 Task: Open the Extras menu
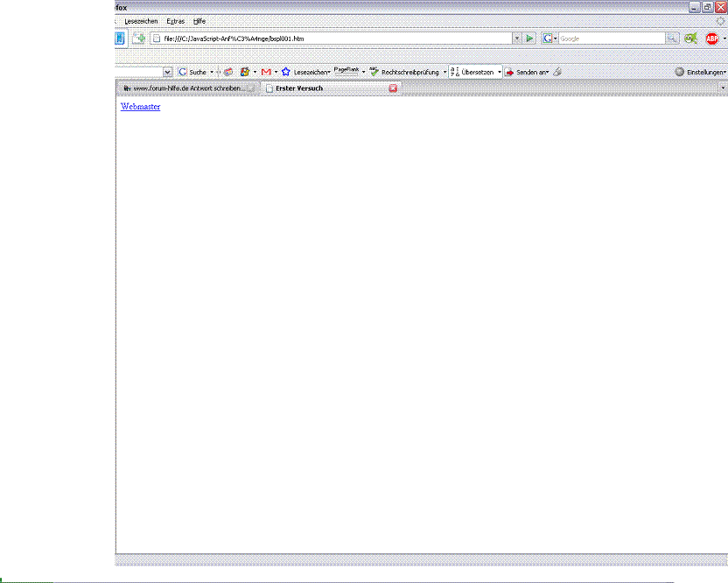click(175, 20)
